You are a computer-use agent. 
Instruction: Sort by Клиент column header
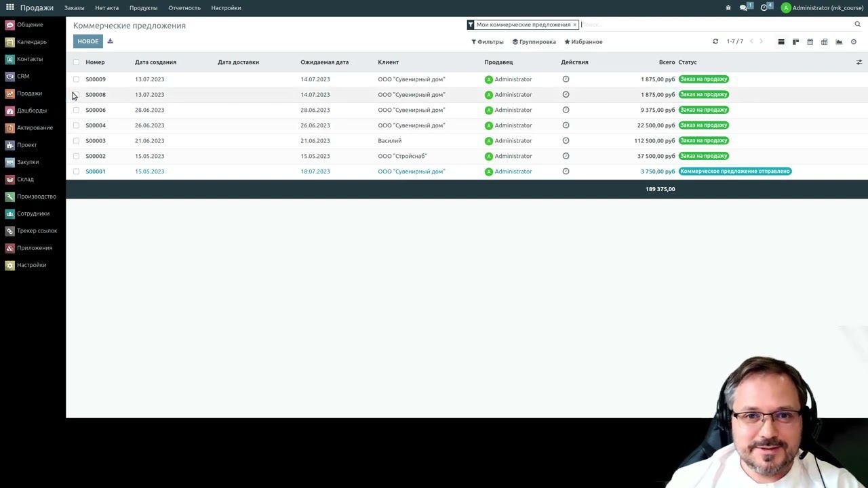point(388,62)
